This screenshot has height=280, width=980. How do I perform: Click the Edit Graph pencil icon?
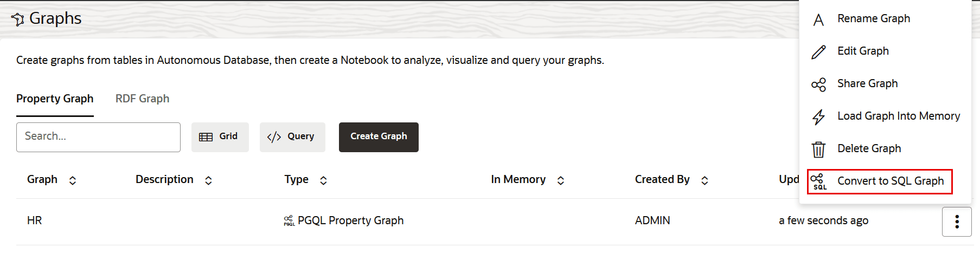(818, 52)
